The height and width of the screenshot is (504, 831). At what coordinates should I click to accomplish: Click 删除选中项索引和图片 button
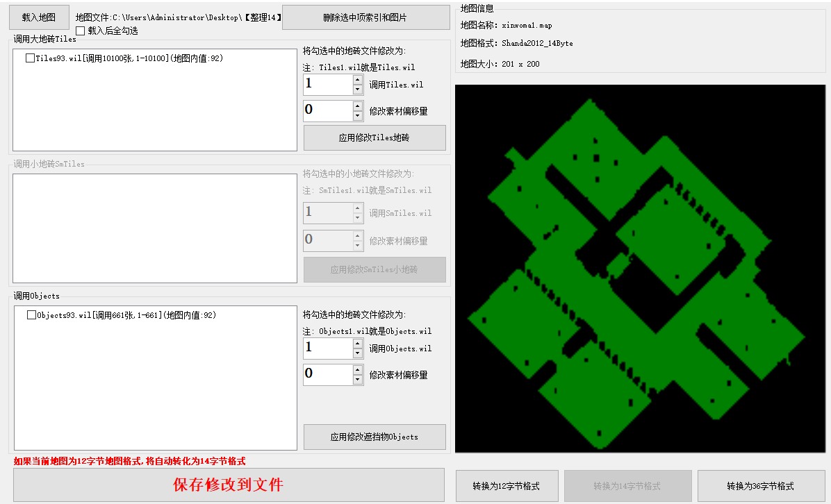[x=365, y=17]
